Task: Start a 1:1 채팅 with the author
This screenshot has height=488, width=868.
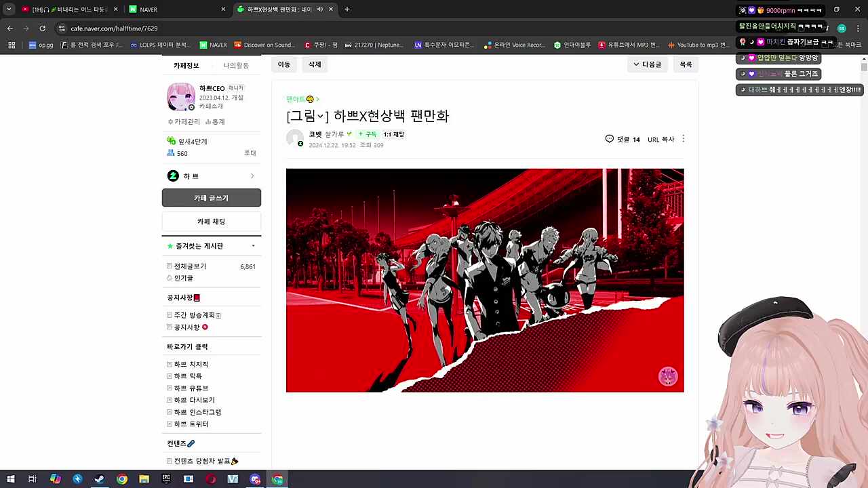Action: 393,134
